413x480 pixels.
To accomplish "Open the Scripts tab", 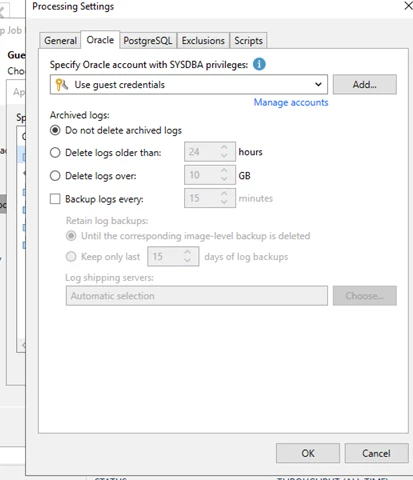I will tap(248, 41).
